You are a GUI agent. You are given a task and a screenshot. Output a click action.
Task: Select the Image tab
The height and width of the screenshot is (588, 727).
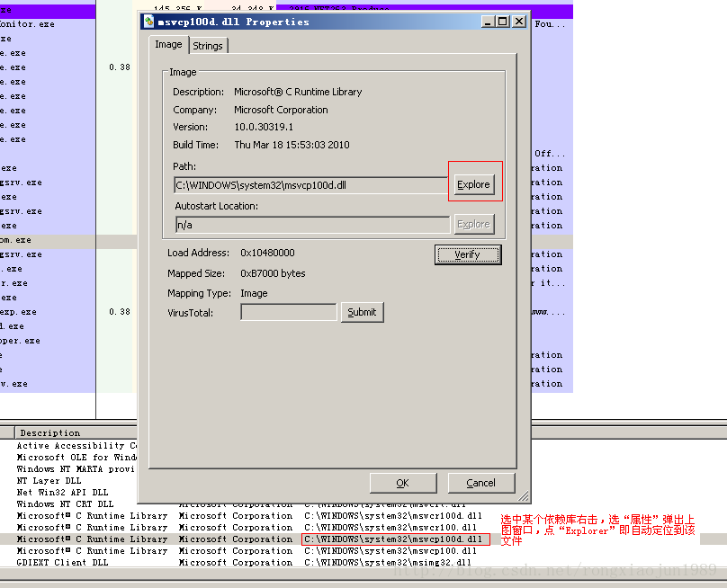168,44
